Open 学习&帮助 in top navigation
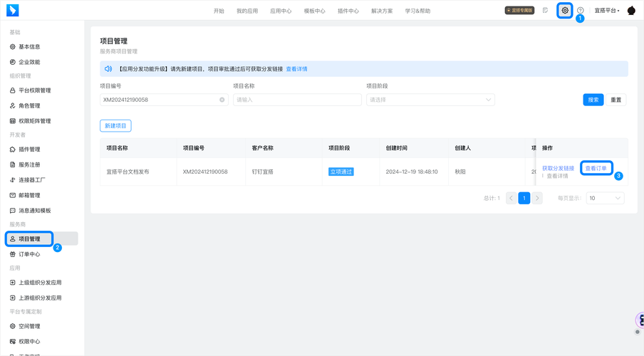Image resolution: width=644 pixels, height=356 pixels. pos(417,11)
